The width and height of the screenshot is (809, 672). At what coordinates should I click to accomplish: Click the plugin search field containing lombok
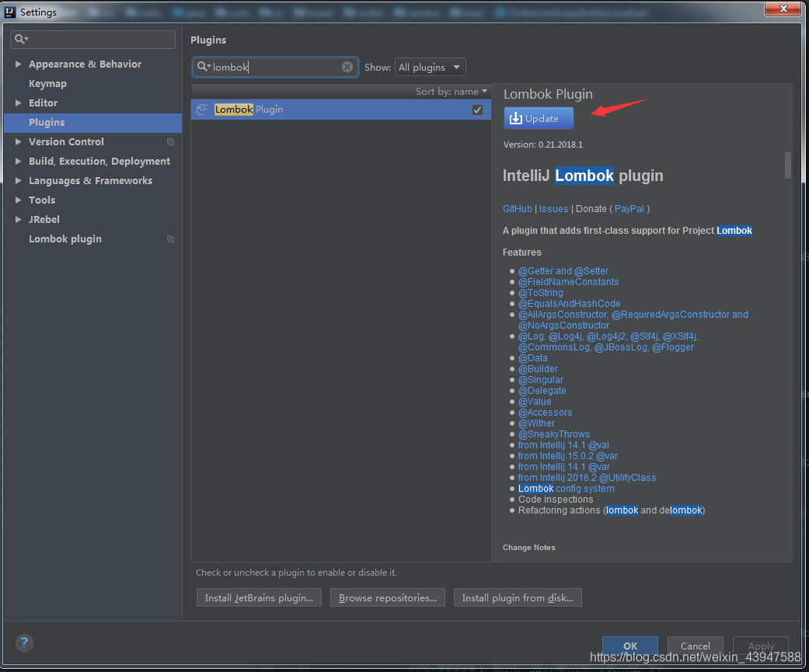click(x=275, y=67)
